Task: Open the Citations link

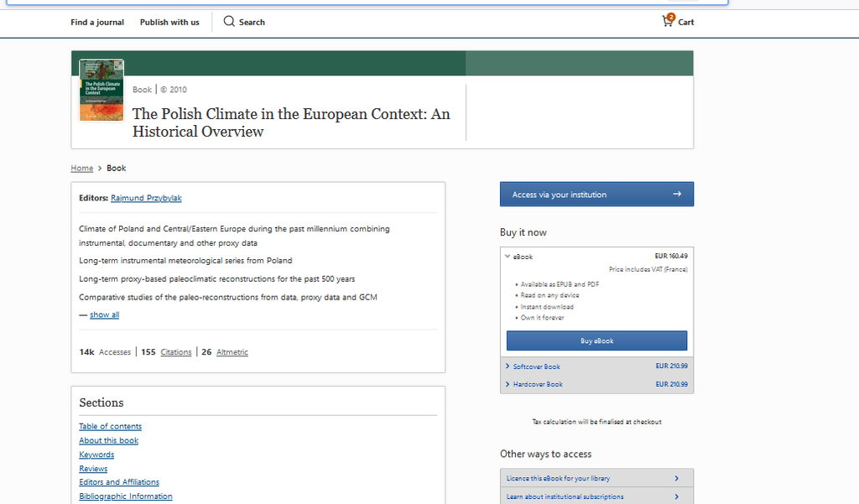Action: tap(176, 352)
